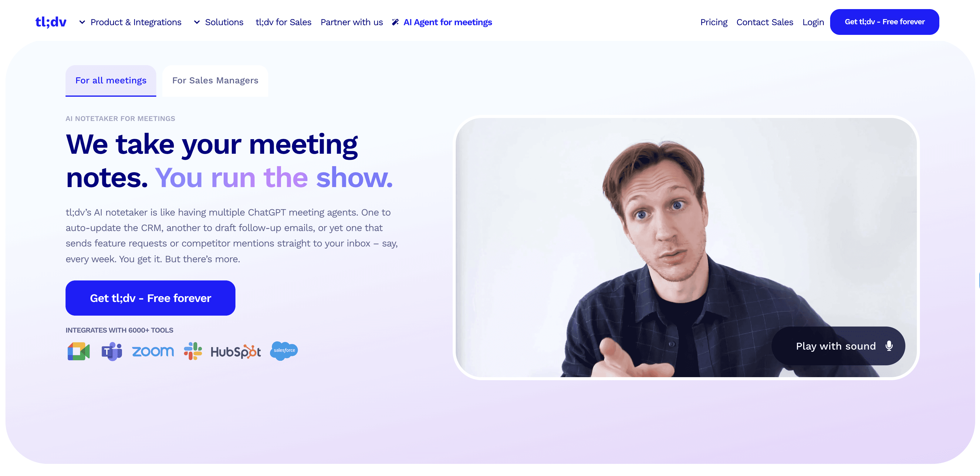
Task: Expand the Solutions dropdown chevron
Action: [197, 22]
